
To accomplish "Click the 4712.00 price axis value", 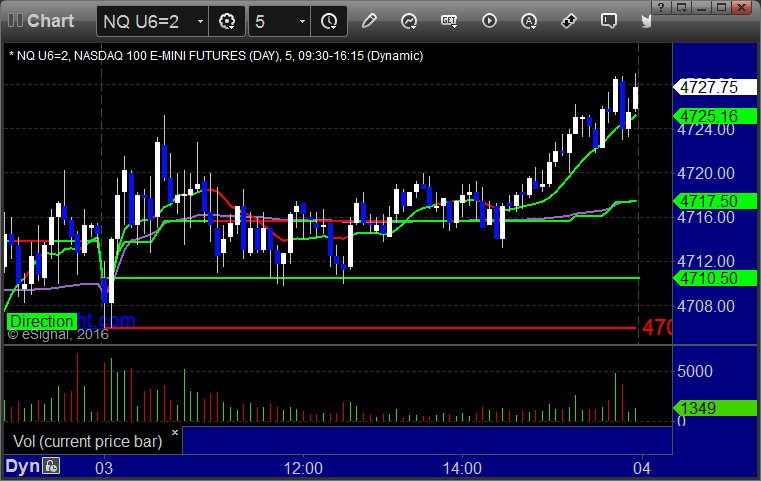I will click(x=706, y=262).
